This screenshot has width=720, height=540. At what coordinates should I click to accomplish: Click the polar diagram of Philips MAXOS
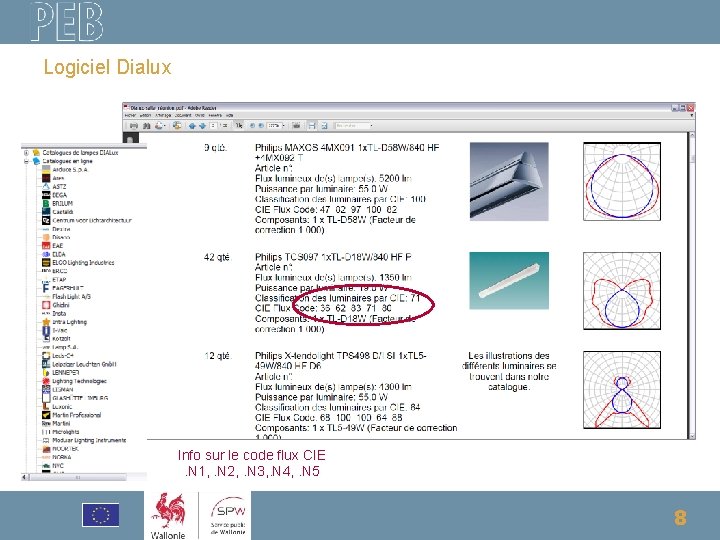tap(622, 181)
